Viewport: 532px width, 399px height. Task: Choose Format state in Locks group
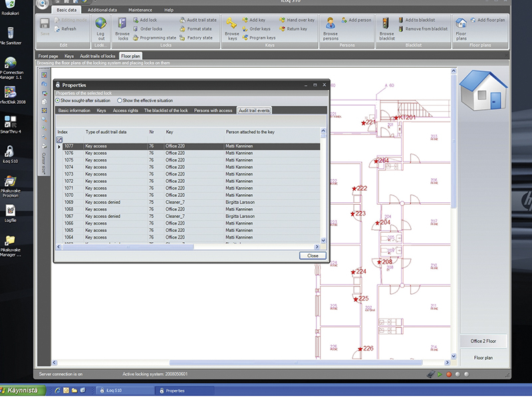coord(196,29)
